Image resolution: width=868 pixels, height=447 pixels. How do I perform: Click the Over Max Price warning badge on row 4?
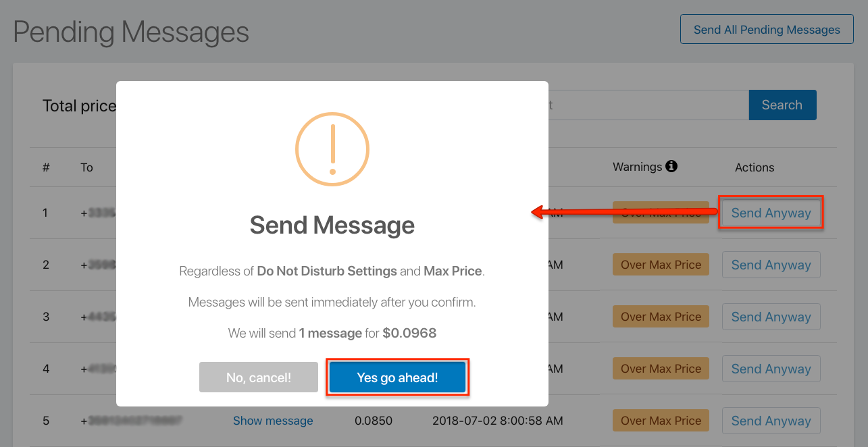pyautogui.click(x=661, y=368)
